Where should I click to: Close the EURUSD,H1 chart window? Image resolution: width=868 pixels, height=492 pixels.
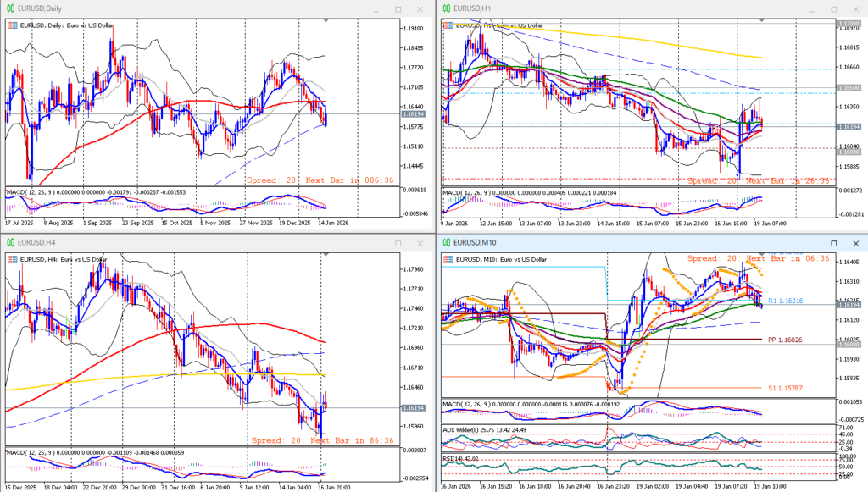(x=856, y=8)
